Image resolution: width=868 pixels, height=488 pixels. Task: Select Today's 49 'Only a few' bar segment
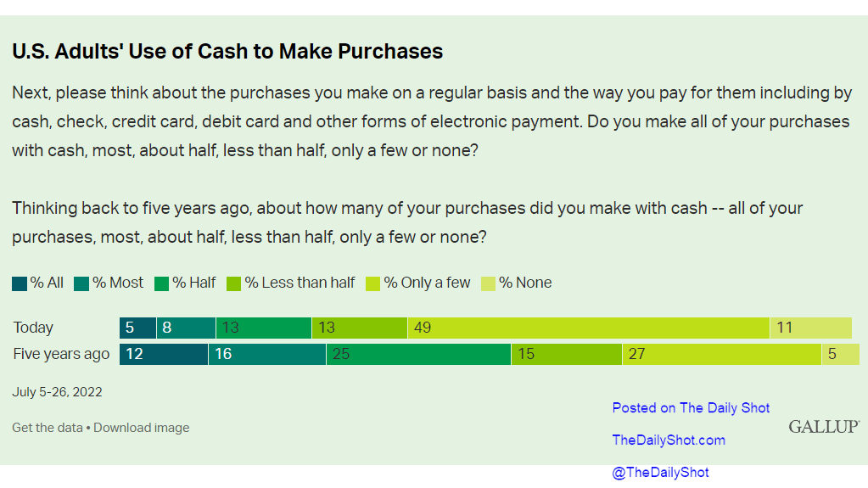pos(589,328)
